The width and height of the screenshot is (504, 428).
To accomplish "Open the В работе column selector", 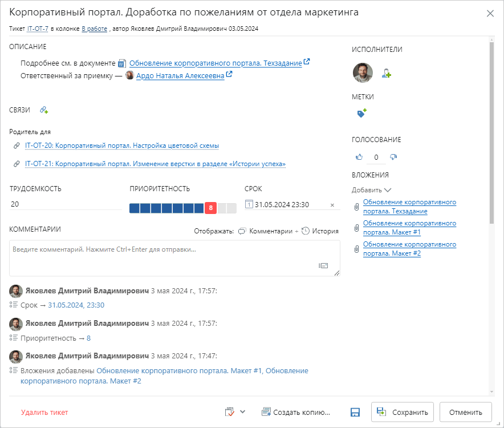I will (94, 28).
